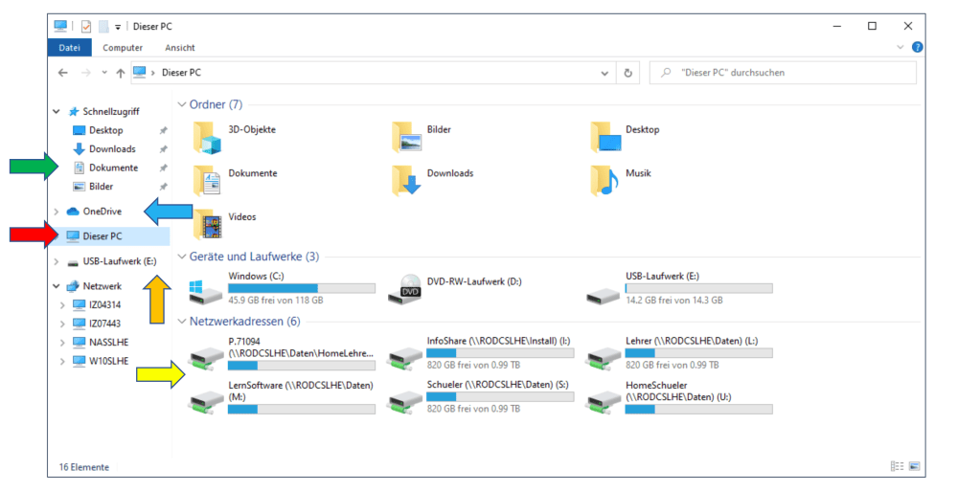Open the Musik folder icon
The width and height of the screenshot is (980, 492).
click(604, 180)
